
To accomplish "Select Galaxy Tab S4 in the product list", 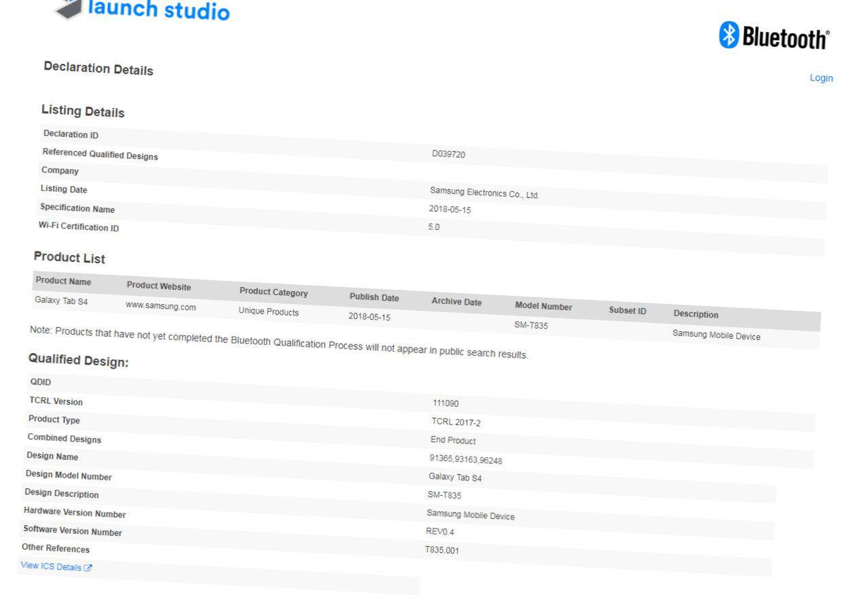I will coord(61,300).
